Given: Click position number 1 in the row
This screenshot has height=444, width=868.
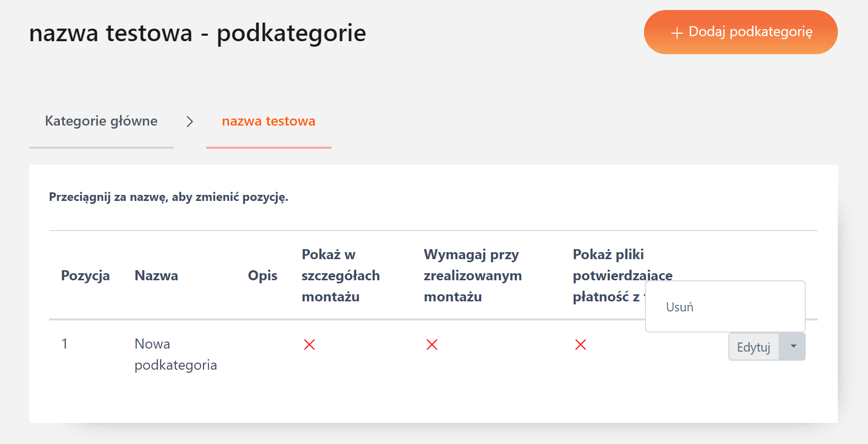Looking at the screenshot, I should click(x=64, y=344).
